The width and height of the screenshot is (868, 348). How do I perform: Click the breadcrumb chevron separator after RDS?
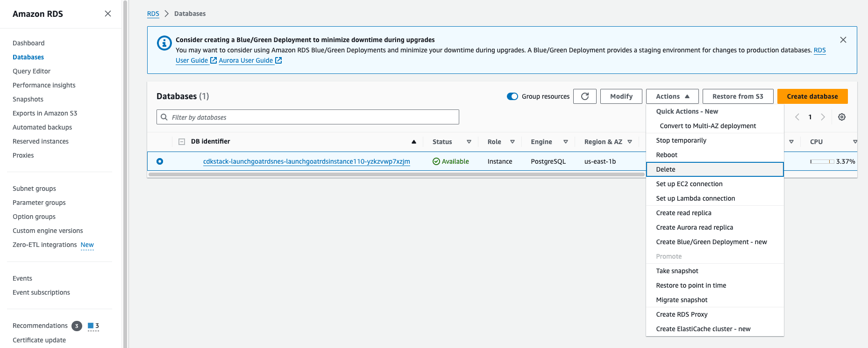[166, 14]
